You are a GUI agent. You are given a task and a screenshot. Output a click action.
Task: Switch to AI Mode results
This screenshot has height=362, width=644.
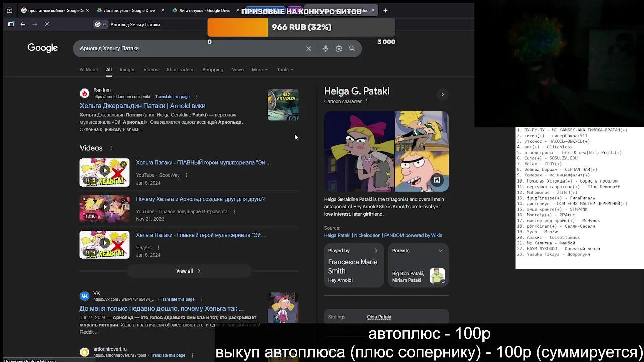point(89,70)
